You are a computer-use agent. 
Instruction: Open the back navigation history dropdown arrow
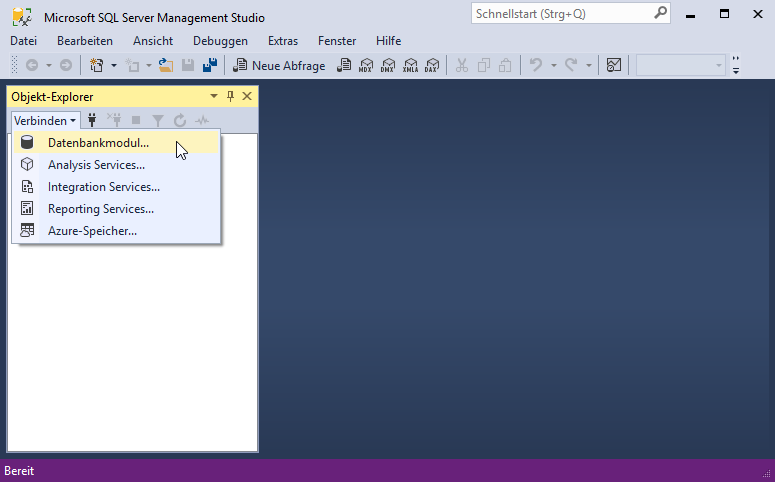tap(48, 65)
